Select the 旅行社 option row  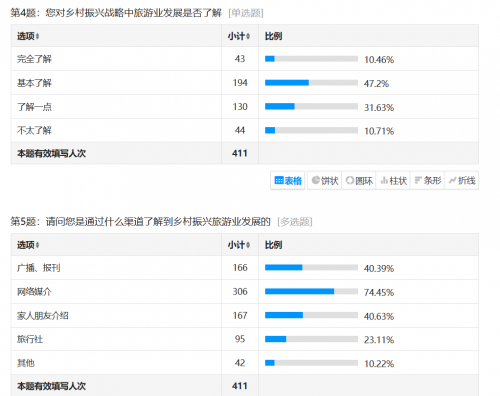[245, 339]
